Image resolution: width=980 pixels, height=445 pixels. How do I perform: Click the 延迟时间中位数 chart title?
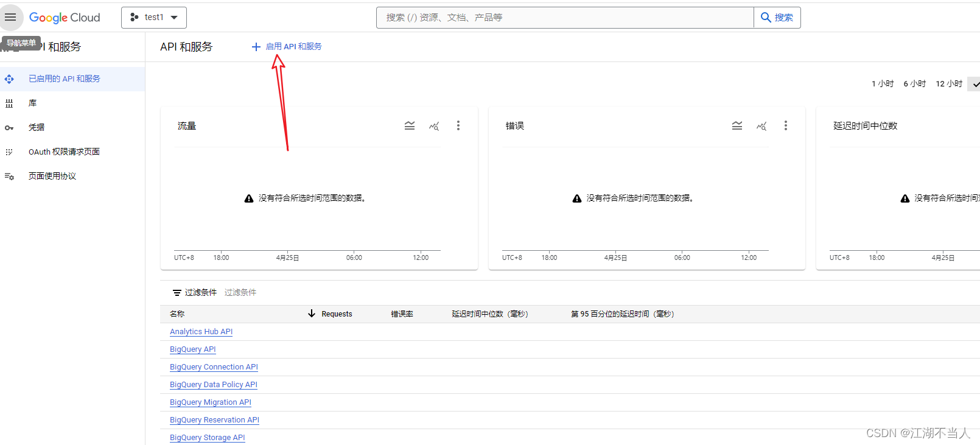tap(866, 126)
